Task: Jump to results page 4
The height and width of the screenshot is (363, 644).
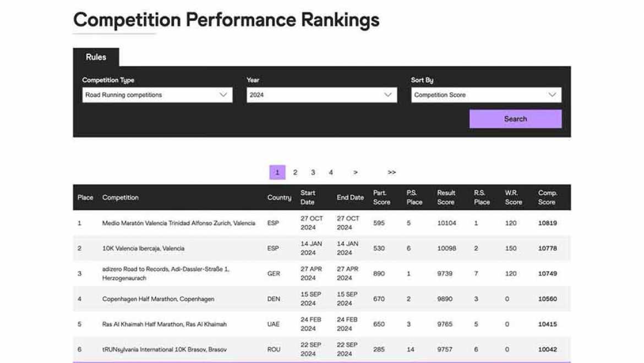Action: coord(331,172)
